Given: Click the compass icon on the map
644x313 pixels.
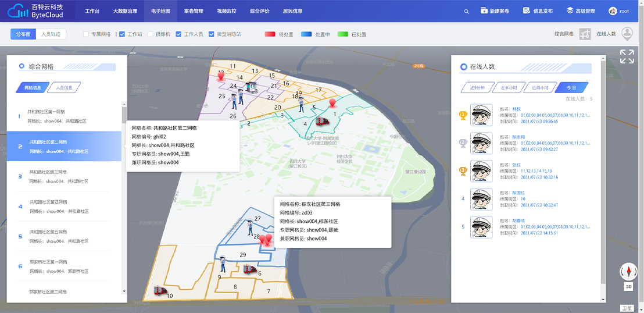Looking at the screenshot, I should click(628, 272).
